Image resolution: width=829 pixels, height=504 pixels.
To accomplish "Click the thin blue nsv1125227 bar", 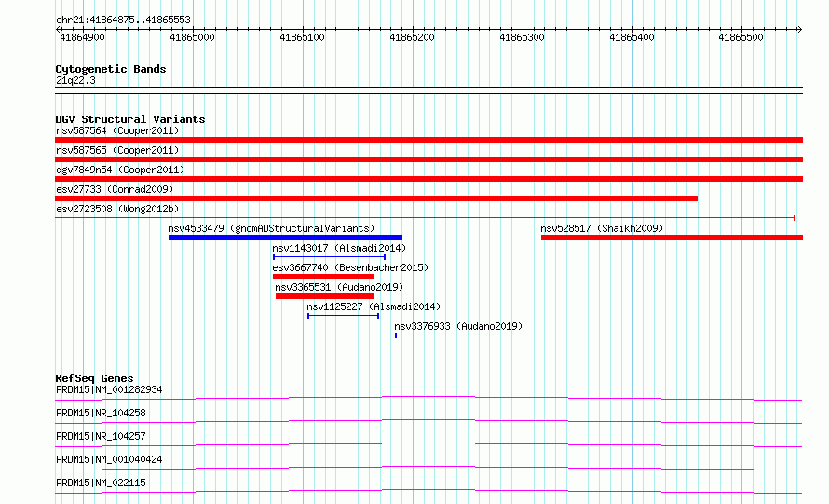I will pos(343,316).
